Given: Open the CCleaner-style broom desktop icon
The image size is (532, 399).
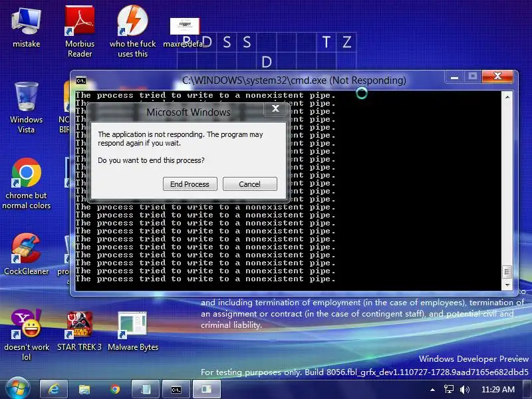Looking at the screenshot, I should click(x=26, y=255).
